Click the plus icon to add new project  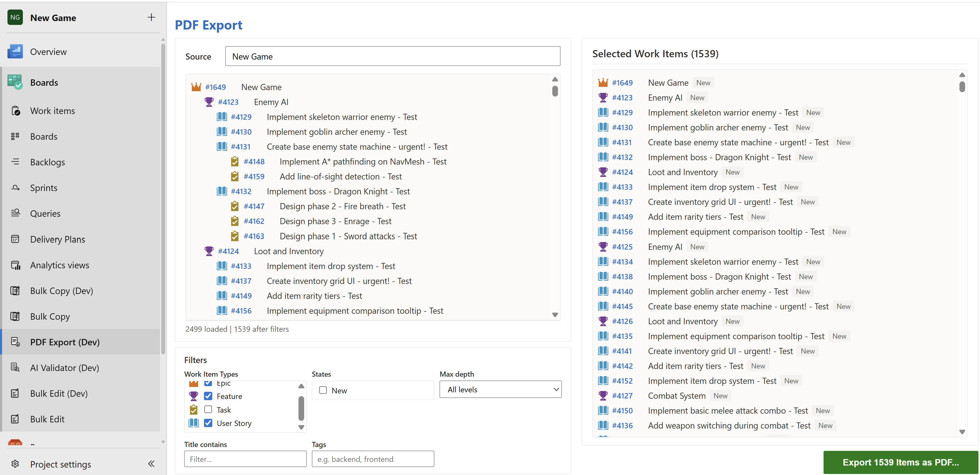(x=151, y=17)
